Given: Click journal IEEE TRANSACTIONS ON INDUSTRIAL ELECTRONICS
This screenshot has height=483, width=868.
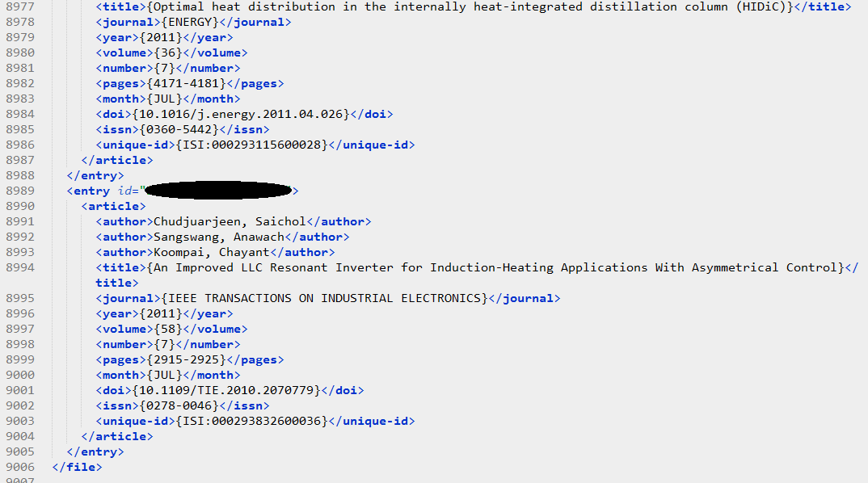Looking at the screenshot, I should 324,298.
